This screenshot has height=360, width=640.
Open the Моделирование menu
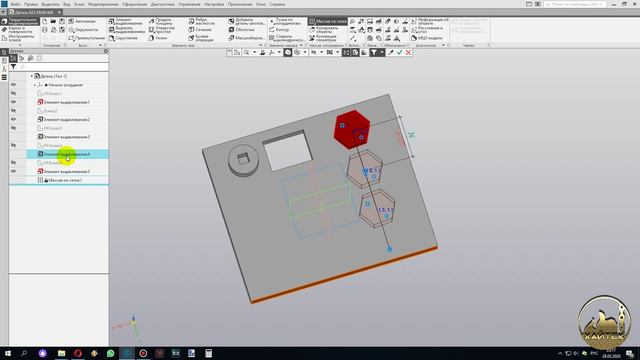click(x=103, y=4)
